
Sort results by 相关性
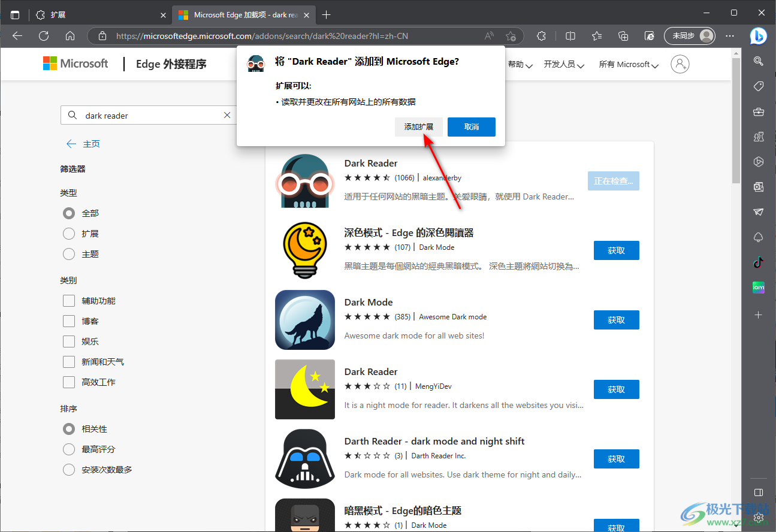[x=69, y=429]
